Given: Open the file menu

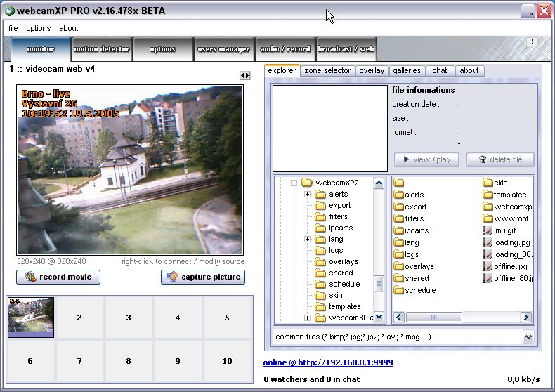Looking at the screenshot, I should [x=13, y=28].
